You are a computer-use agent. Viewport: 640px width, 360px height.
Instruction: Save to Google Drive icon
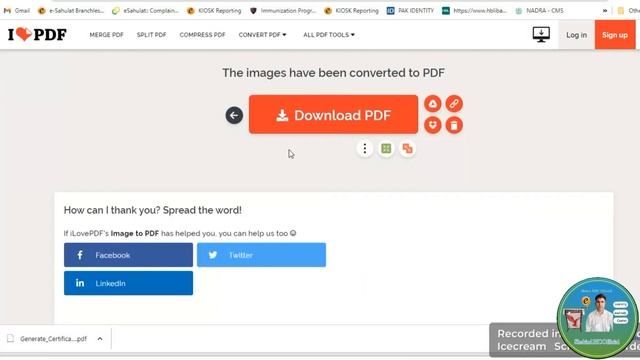click(433, 104)
